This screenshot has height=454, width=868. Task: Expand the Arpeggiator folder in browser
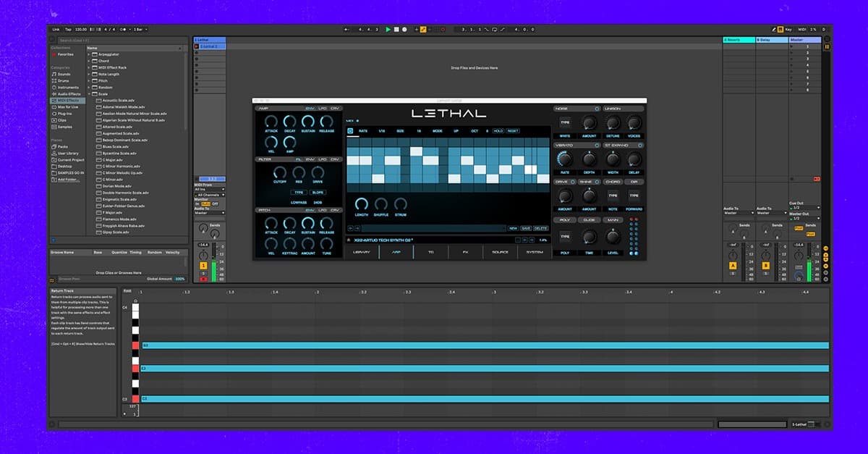pos(90,54)
